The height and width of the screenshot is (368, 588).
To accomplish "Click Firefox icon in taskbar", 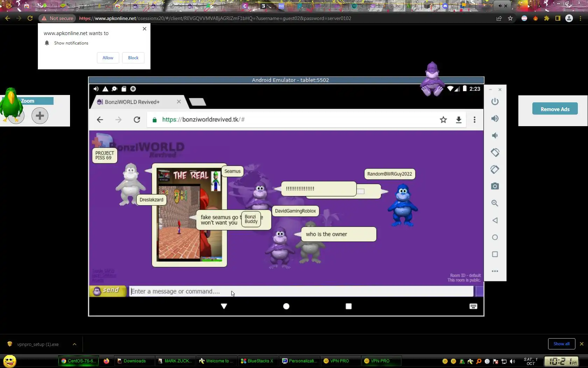I will [106, 361].
